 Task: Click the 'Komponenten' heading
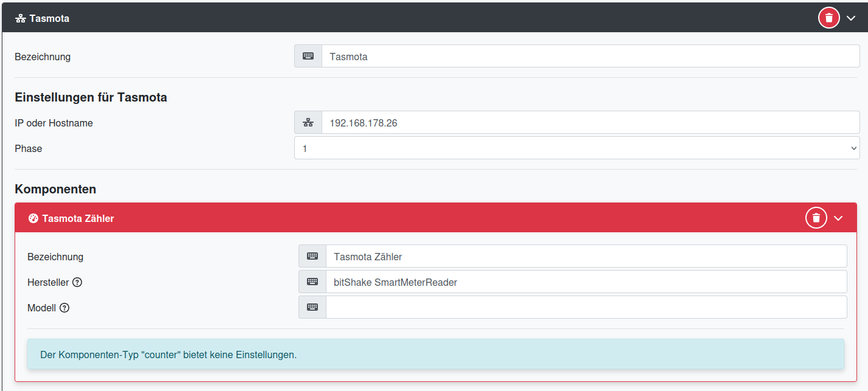coord(55,189)
